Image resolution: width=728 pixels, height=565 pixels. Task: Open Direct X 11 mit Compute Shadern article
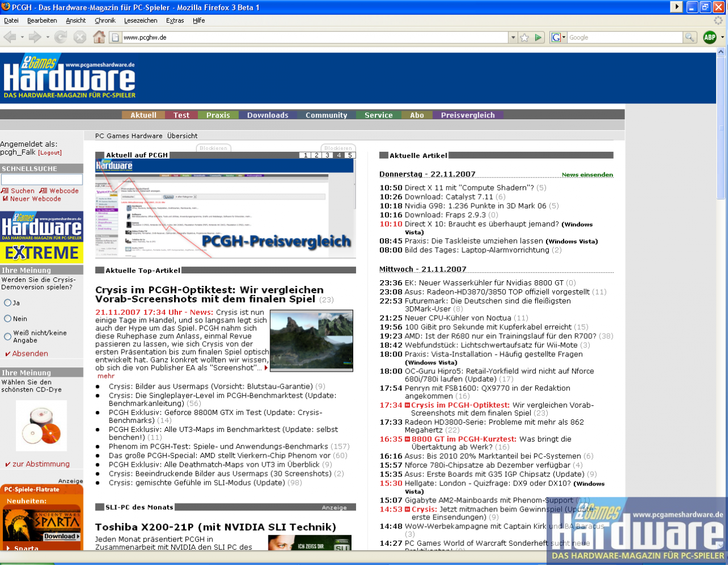click(x=469, y=188)
